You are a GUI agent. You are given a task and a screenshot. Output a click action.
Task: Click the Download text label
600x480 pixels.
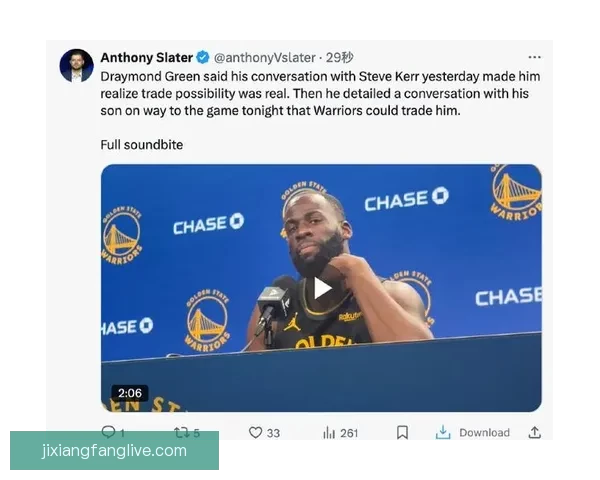coord(484,433)
